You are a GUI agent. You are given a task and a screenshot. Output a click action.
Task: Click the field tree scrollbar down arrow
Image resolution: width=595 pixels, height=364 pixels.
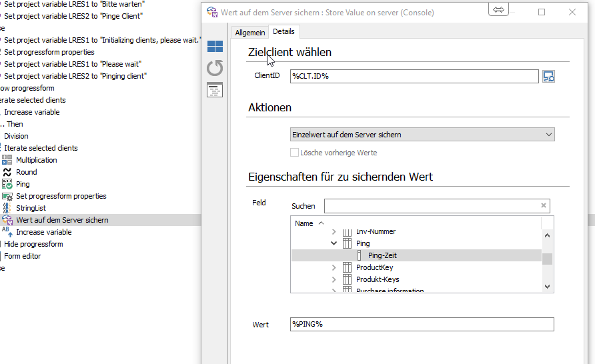coord(548,285)
